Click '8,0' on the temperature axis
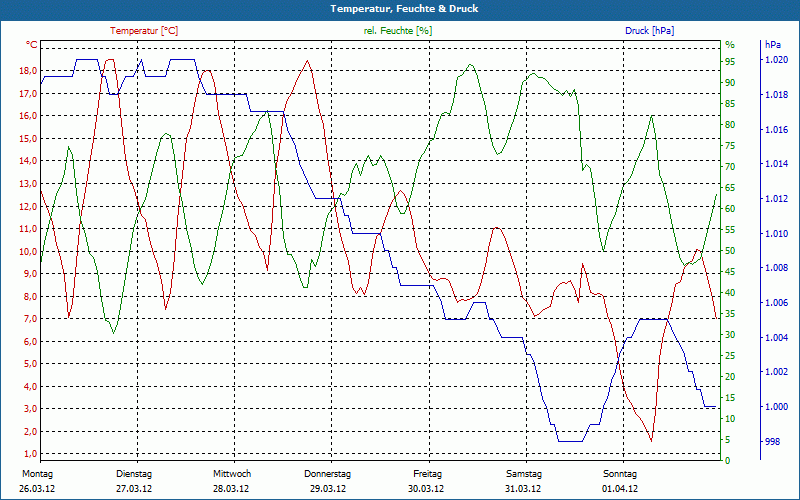The height and width of the screenshot is (500, 800). click(31, 296)
